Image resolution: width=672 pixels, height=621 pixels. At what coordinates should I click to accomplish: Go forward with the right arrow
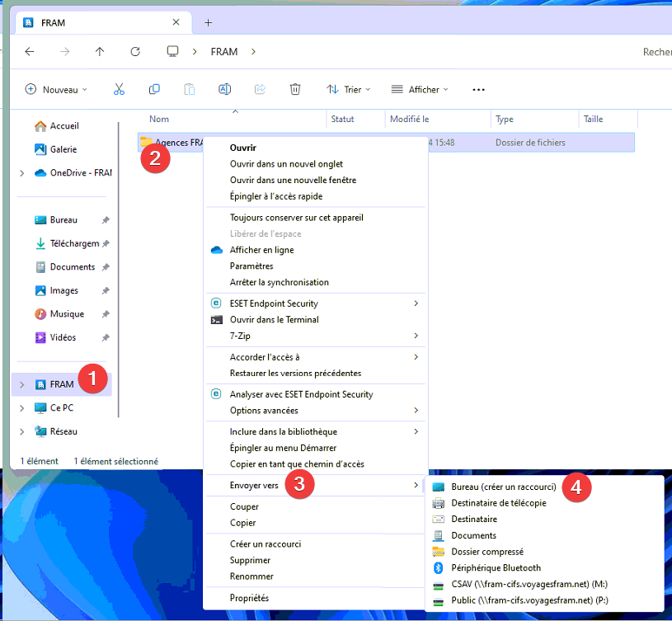point(64,52)
